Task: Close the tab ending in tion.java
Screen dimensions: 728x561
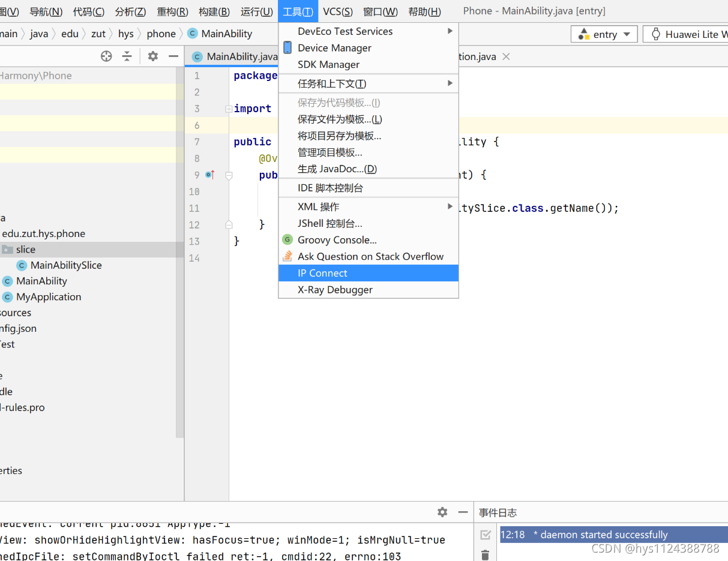Action: [506, 56]
